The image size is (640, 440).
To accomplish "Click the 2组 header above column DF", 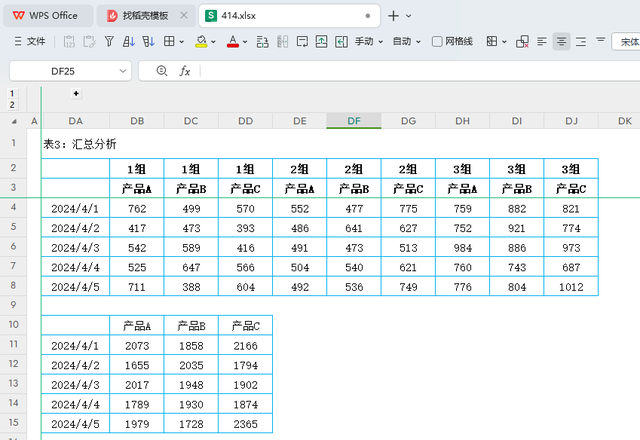I will 354,169.
